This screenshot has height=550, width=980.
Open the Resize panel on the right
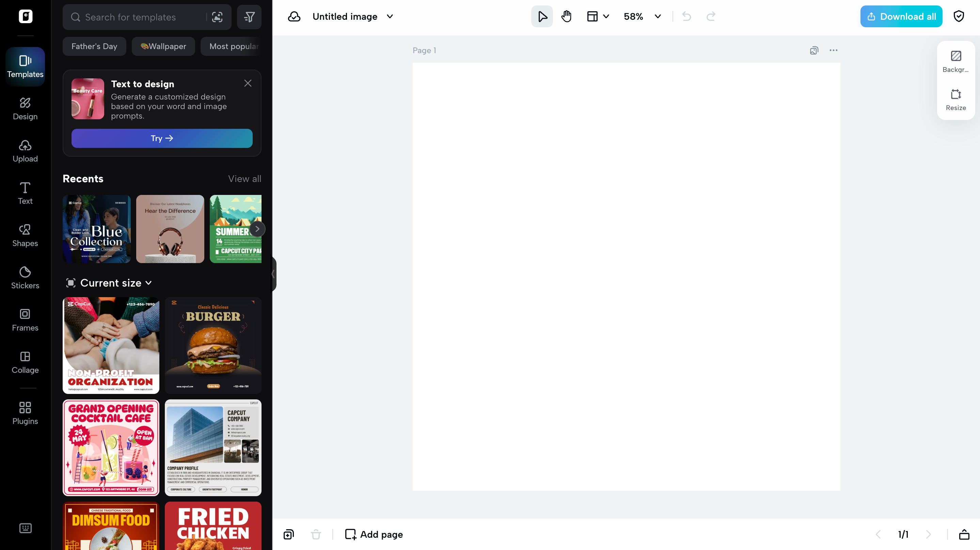coord(955,100)
